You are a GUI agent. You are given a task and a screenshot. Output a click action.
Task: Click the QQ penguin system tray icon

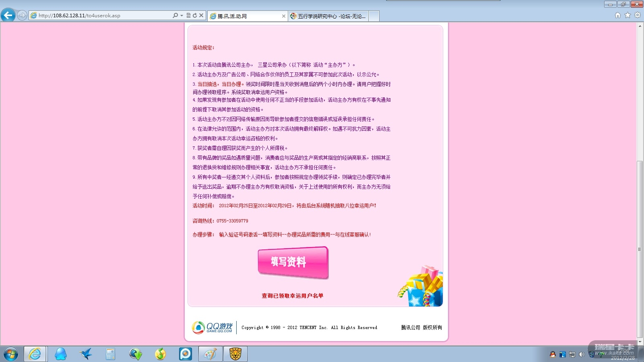(553, 354)
